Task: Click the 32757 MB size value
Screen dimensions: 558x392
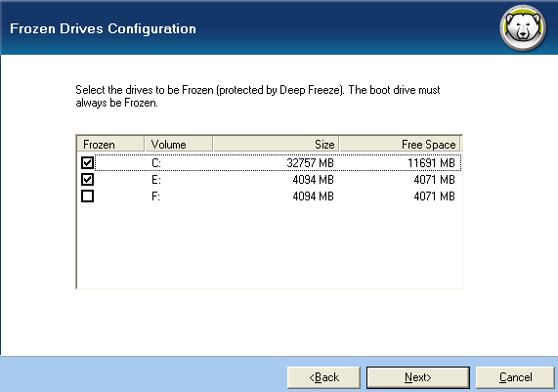Action: pos(311,163)
